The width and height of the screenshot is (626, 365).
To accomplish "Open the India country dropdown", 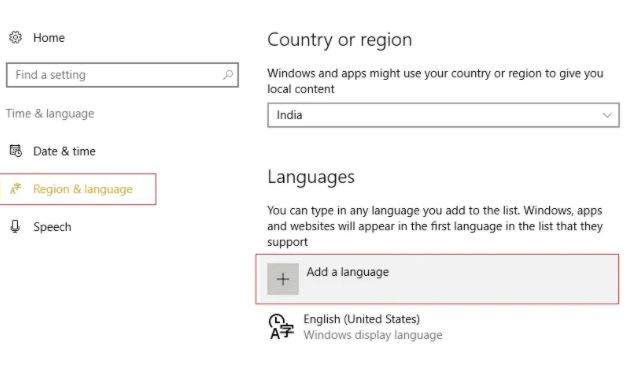I will pos(443,115).
